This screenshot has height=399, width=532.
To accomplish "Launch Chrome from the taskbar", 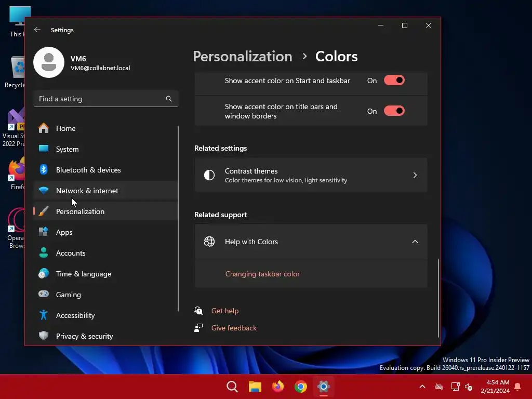I will click(x=301, y=387).
